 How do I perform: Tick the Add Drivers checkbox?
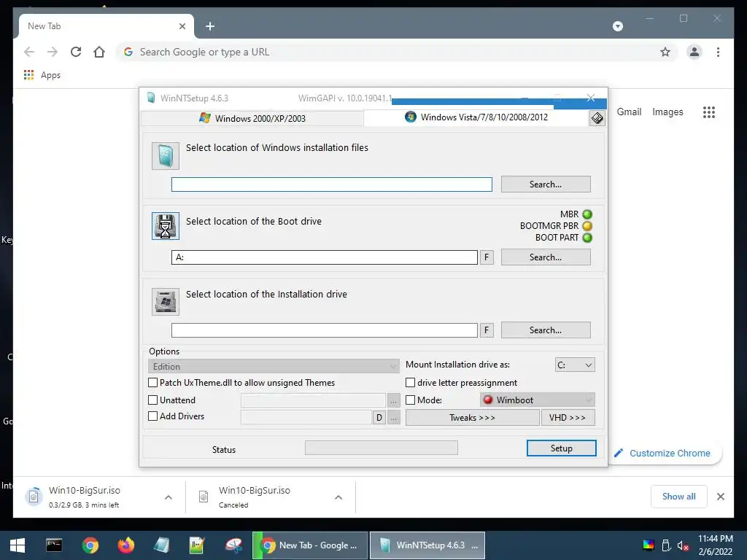153,416
